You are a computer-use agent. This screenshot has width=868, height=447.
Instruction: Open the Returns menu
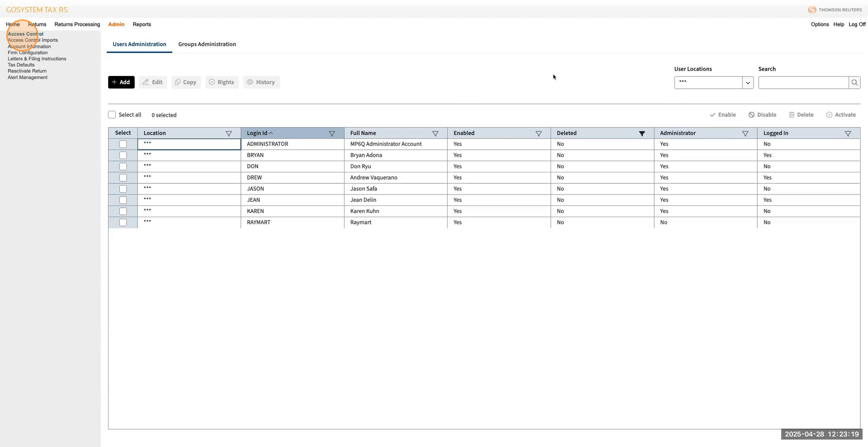(x=37, y=24)
